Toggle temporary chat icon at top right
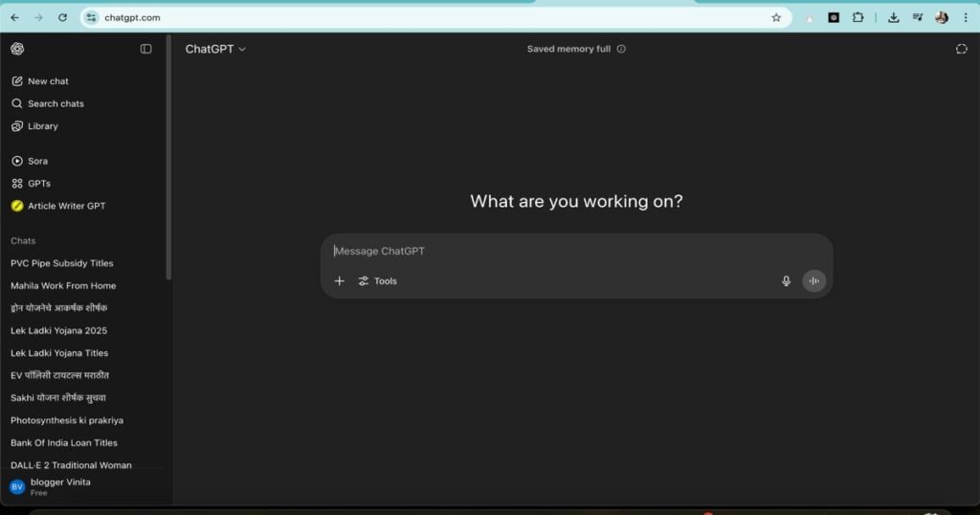 click(962, 49)
